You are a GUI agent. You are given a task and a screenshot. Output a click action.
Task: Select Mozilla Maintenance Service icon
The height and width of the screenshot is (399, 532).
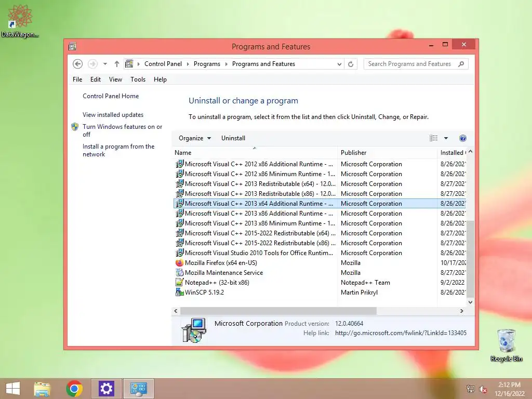179,272
